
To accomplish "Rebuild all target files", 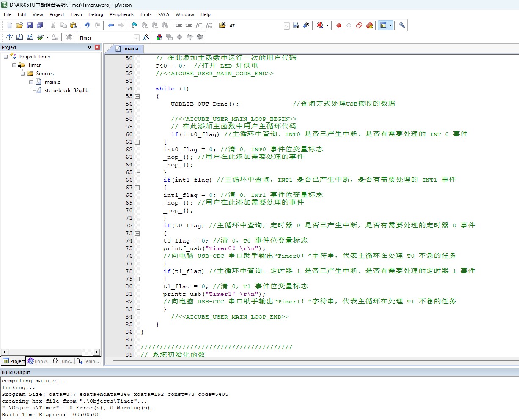I will [x=30, y=37].
